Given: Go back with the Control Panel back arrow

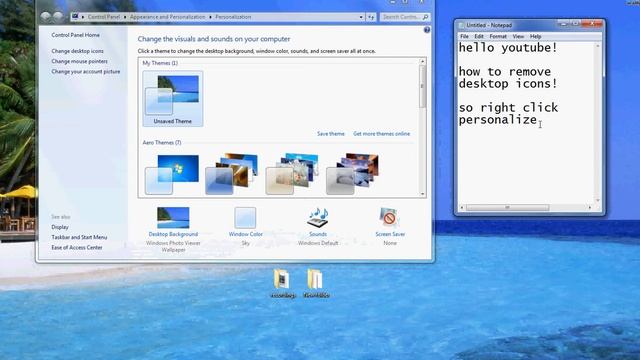Looking at the screenshot, I should (46, 17).
